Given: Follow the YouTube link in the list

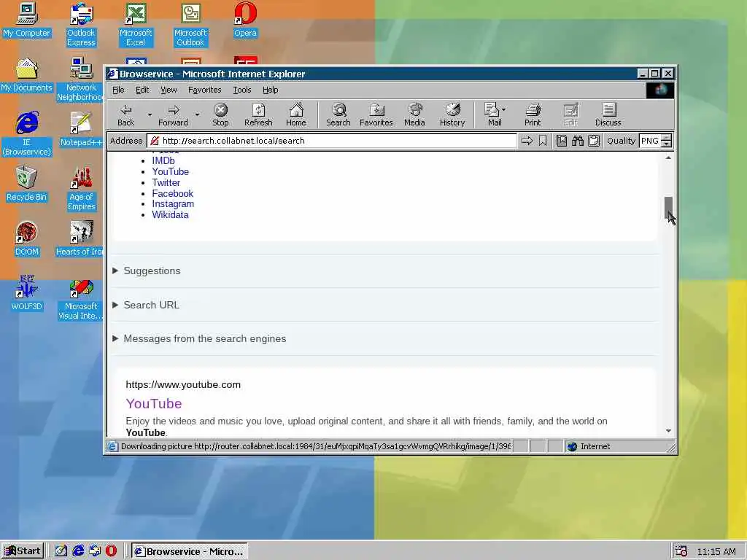Looking at the screenshot, I should (171, 172).
